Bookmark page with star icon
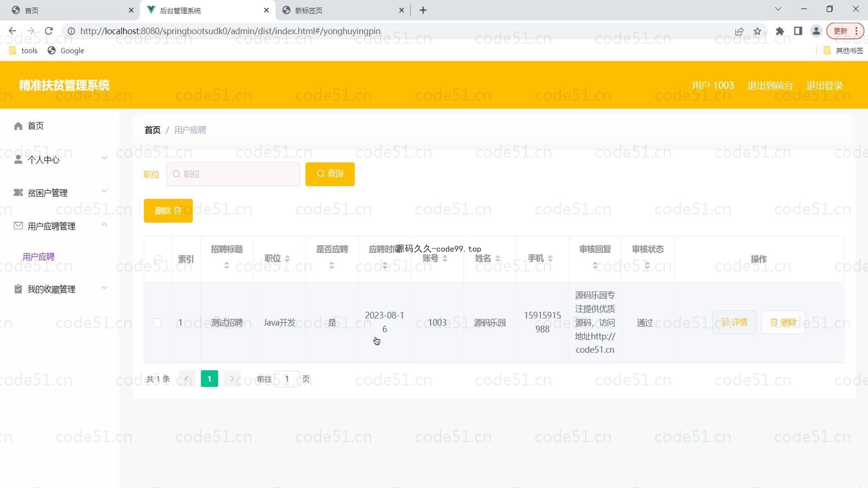This screenshot has width=868, height=488. tap(757, 31)
